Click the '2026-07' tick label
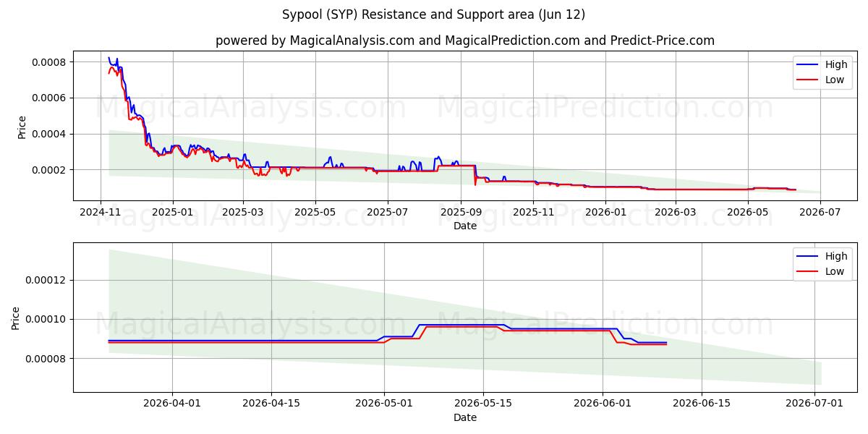 820,213
